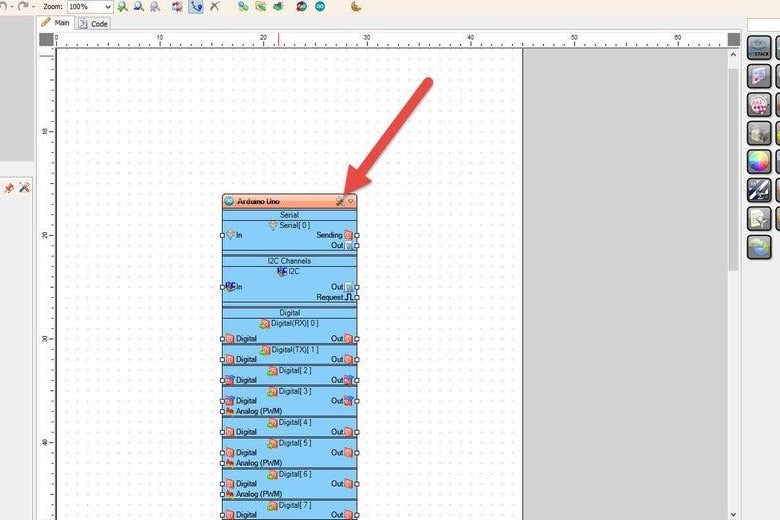Click the Serial Sending output pin
The image size is (780, 520).
pyautogui.click(x=357, y=235)
